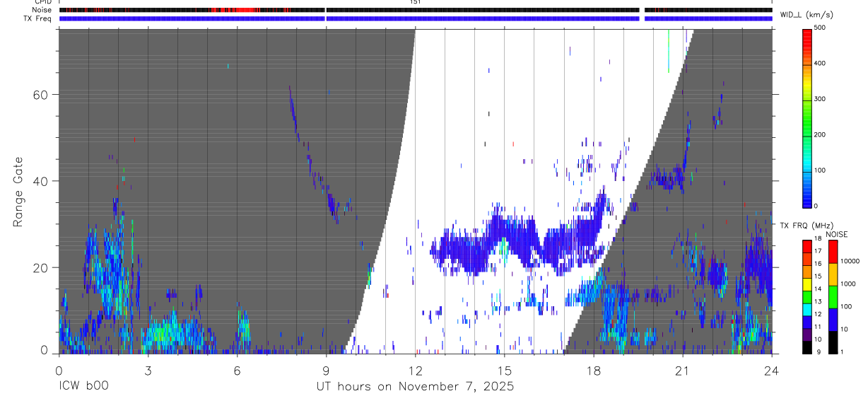The image size is (868, 401).
Task: Click the CPID value '151'
Action: [x=415, y=2]
